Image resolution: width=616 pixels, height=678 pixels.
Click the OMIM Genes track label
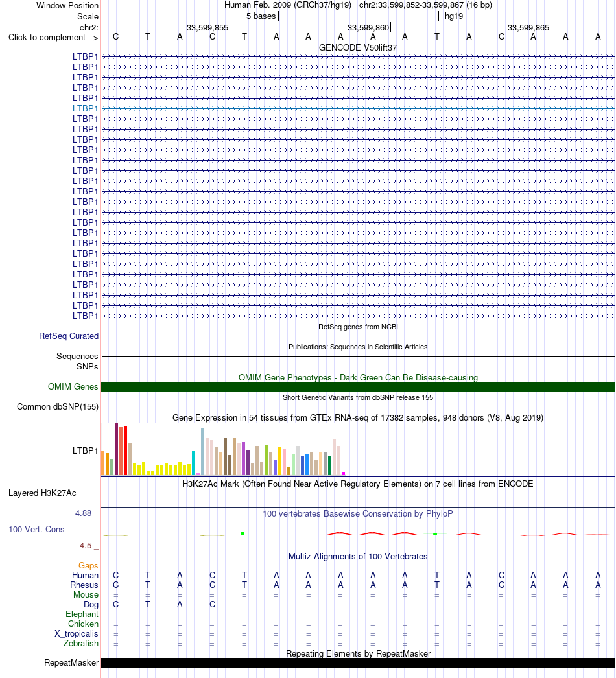tap(73, 386)
